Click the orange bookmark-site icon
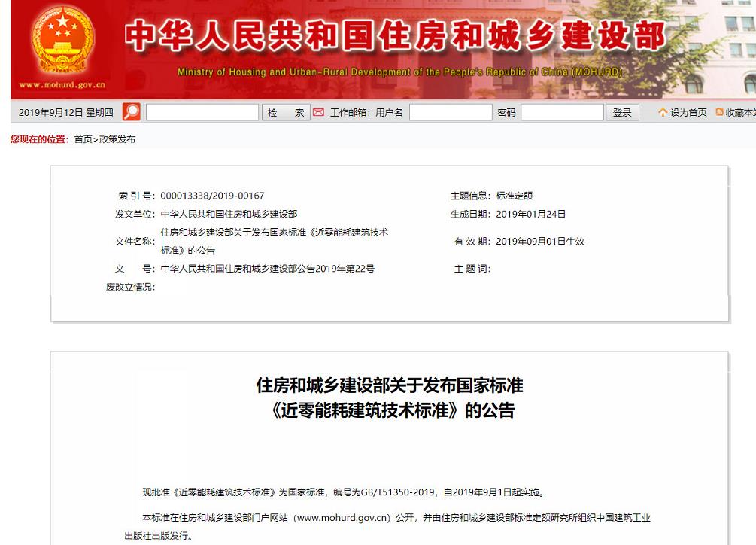Viewport: 756px width, 545px height. point(719,113)
